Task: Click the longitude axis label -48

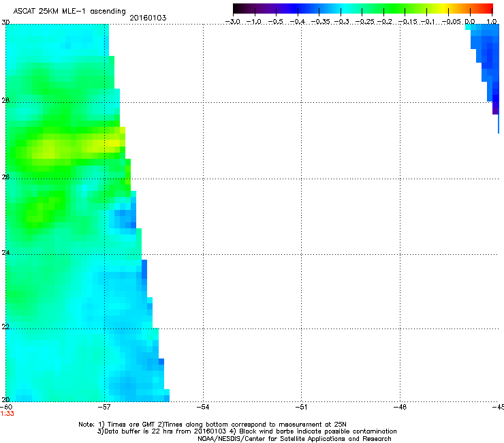Action: pyautogui.click(x=400, y=408)
